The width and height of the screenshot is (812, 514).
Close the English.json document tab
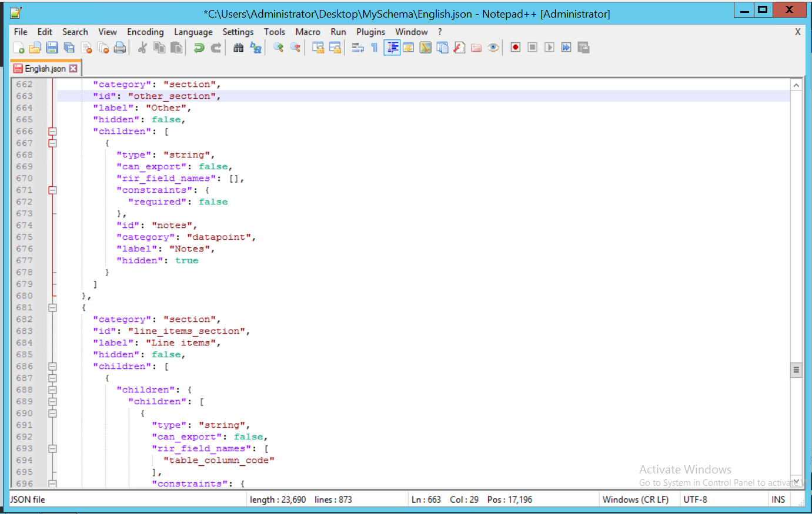[x=73, y=68]
